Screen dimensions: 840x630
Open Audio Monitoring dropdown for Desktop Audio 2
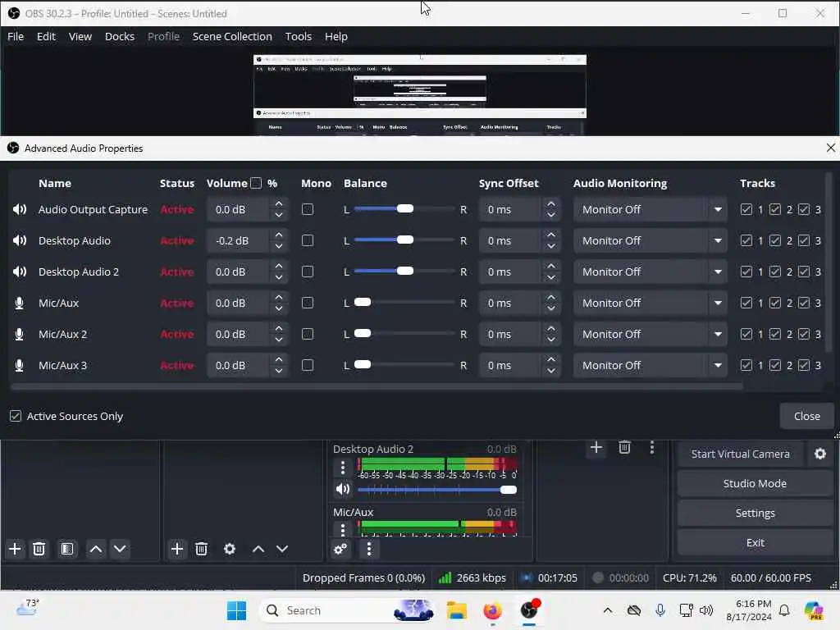click(650, 272)
